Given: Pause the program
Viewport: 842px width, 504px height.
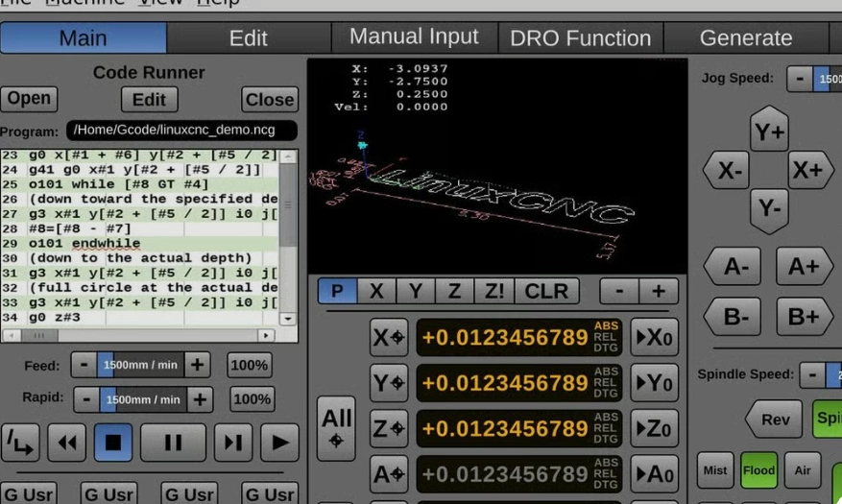Looking at the screenshot, I should (x=173, y=443).
